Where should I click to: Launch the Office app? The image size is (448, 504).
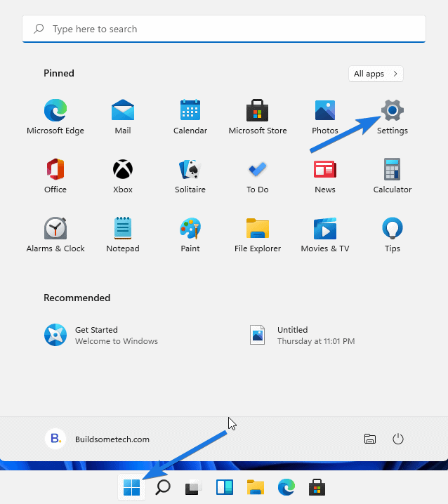click(x=55, y=175)
